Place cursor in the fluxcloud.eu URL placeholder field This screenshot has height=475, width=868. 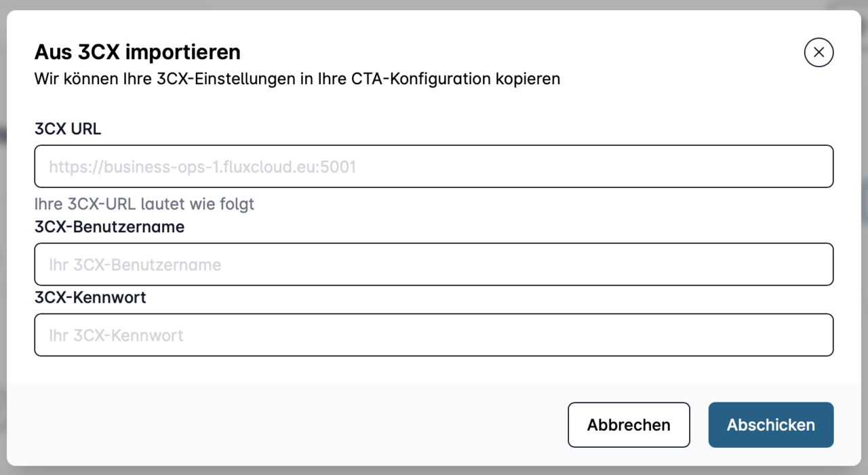[x=434, y=166]
